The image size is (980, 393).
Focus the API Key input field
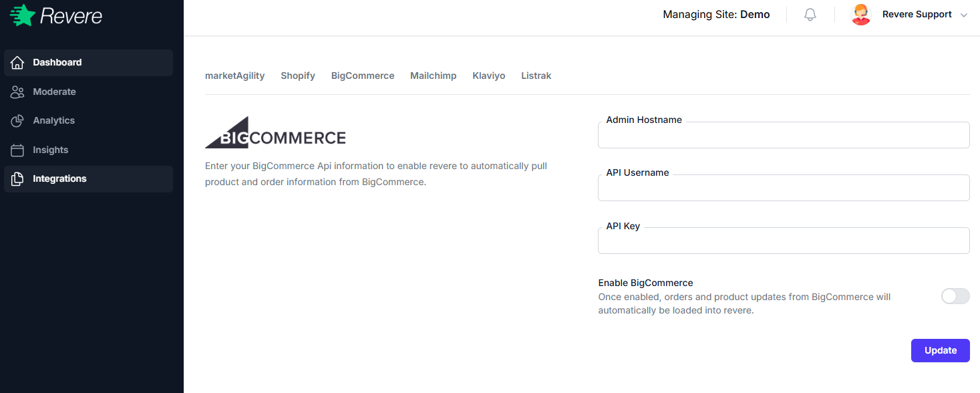point(783,241)
